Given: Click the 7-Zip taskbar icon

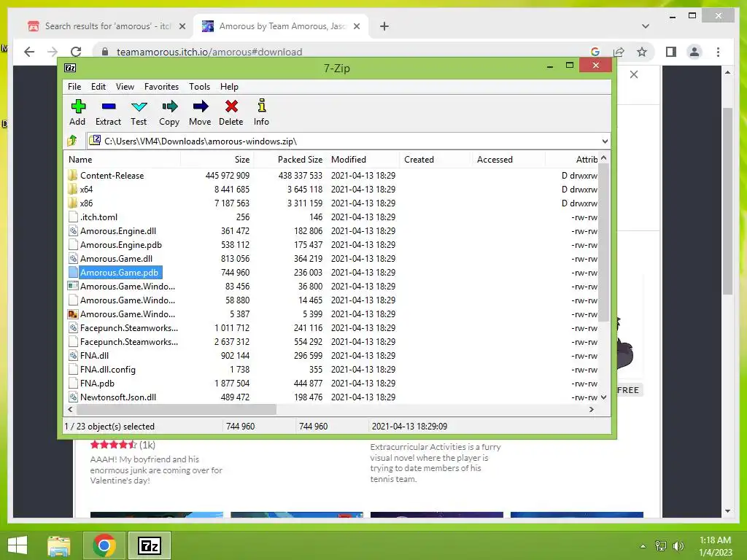Looking at the screenshot, I should [x=150, y=545].
